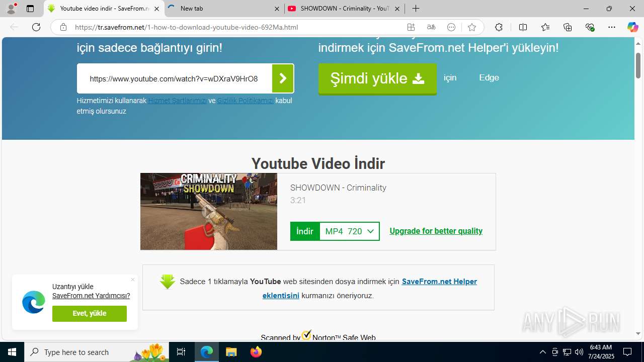This screenshot has height=362, width=644.
Task: Click the Criminality Showdown video thumbnail
Action: point(209,212)
